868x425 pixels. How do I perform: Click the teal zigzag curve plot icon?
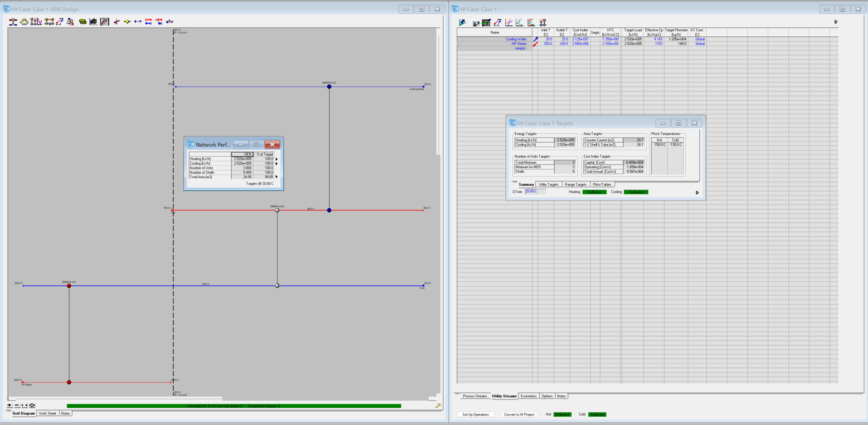click(x=519, y=22)
